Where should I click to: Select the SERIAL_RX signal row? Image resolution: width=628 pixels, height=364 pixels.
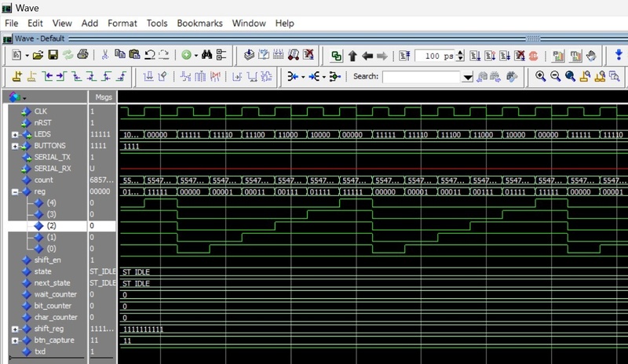click(x=47, y=169)
